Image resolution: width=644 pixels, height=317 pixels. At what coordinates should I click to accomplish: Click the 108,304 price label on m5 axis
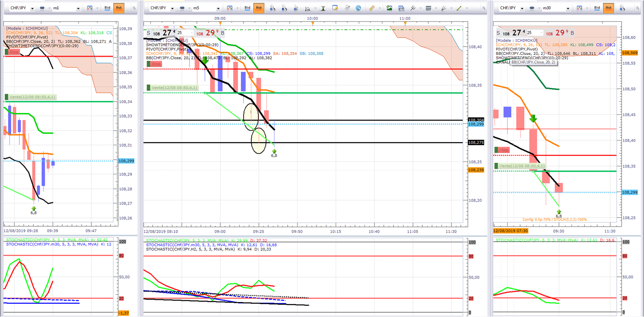click(x=475, y=120)
